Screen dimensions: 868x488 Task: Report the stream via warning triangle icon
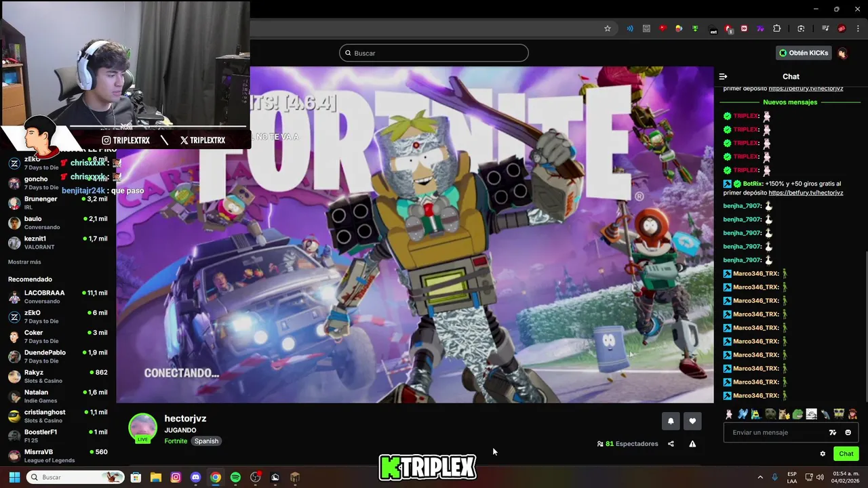coord(692,444)
